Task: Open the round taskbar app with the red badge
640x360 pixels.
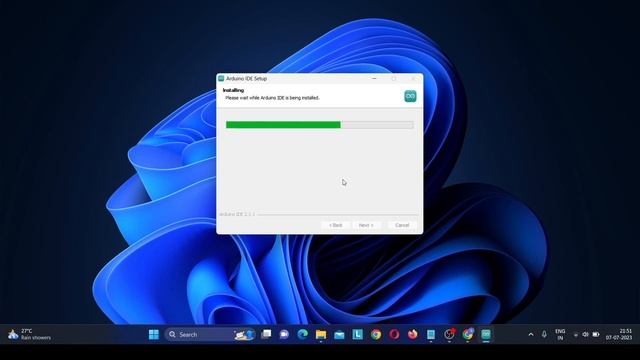Action: coord(449,335)
